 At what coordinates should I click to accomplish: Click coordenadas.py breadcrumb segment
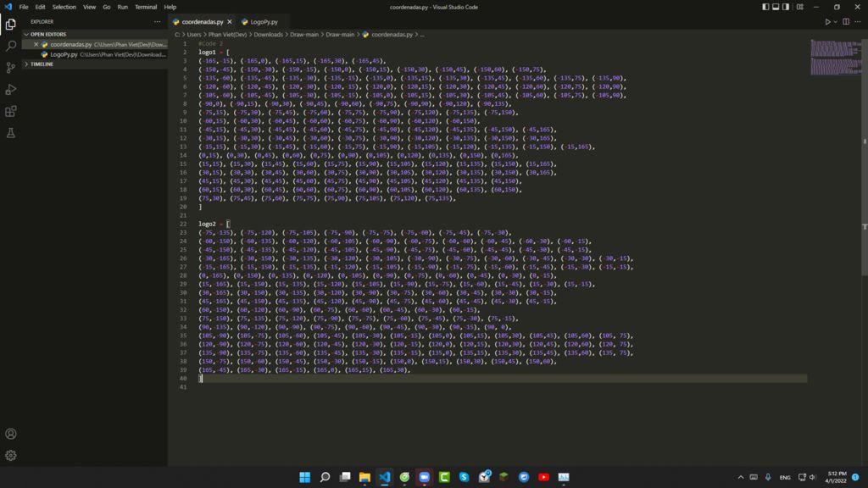pyautogui.click(x=392, y=34)
